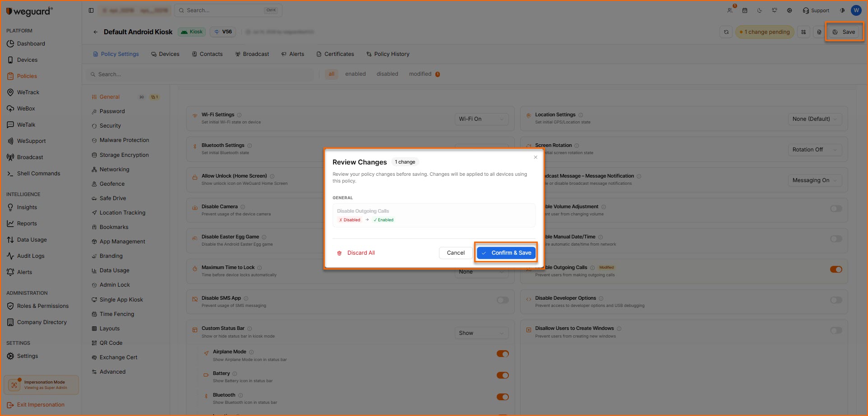
Task: Toggle Disable Manual Date/Time switch
Action: pyautogui.click(x=836, y=239)
